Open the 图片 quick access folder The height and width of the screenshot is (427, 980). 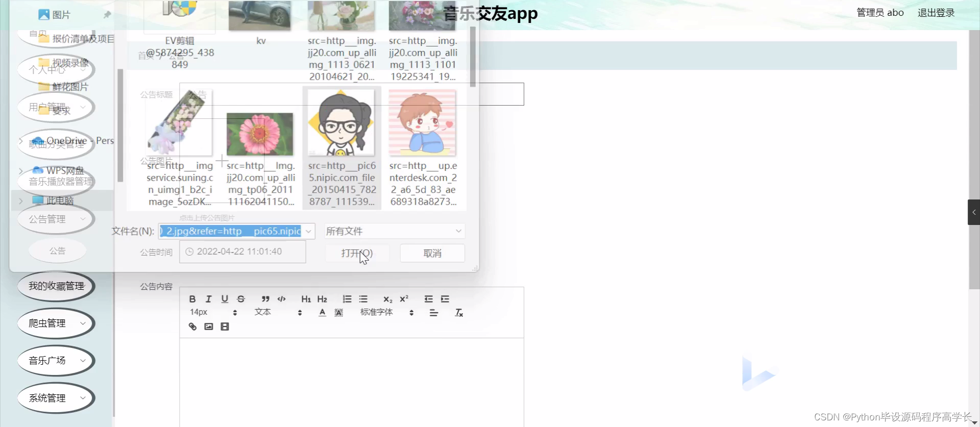55,15
